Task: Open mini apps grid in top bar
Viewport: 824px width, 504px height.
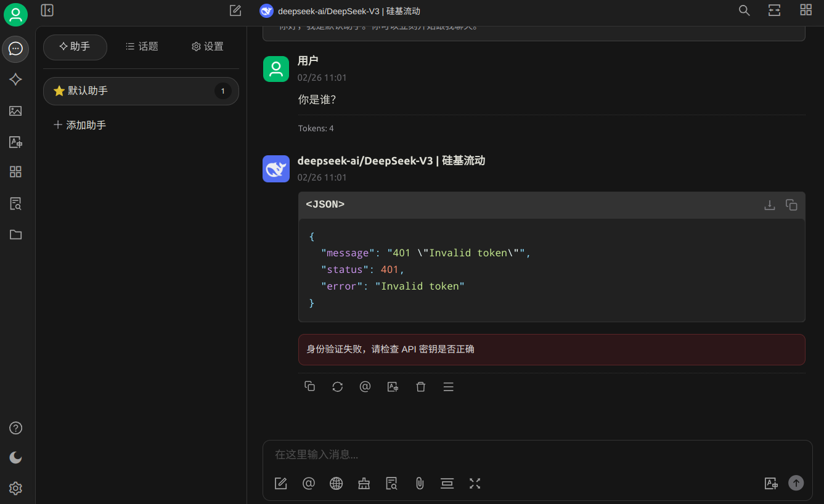Action: (x=806, y=10)
